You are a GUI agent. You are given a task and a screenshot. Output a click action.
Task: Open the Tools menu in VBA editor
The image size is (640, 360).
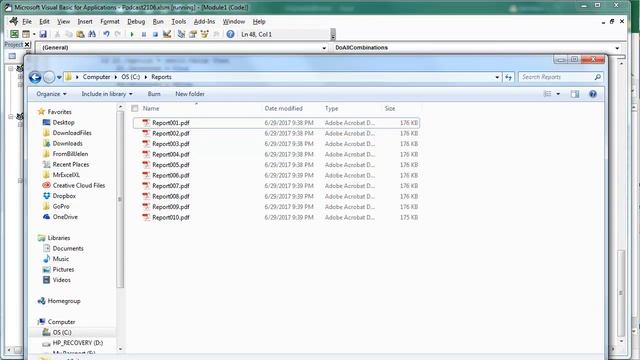coord(178,21)
